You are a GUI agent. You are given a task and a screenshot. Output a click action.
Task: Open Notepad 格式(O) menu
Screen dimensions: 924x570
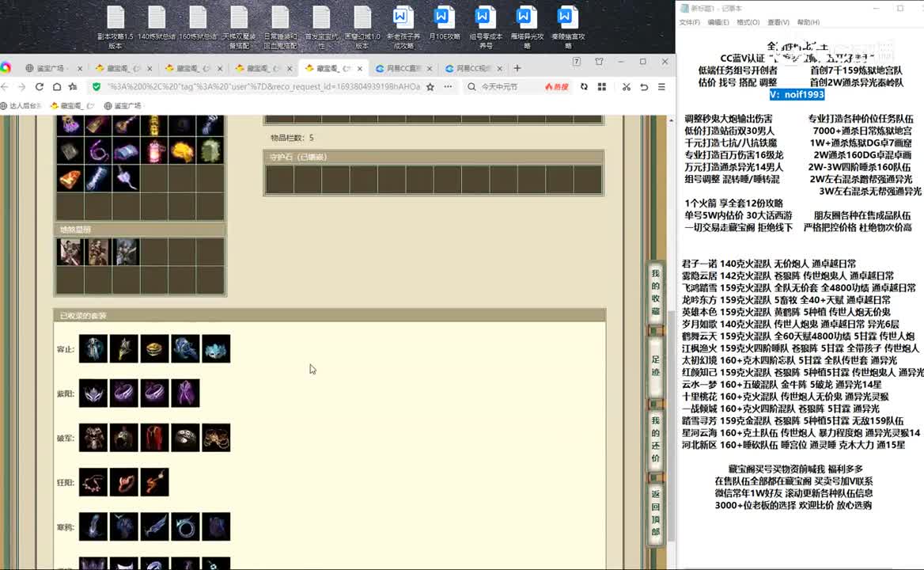[748, 22]
